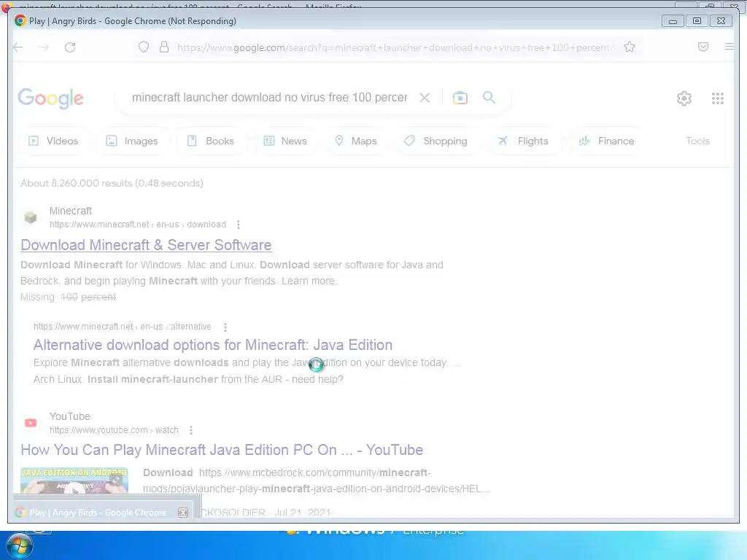Click the youtube.com watch URL
747x560 pixels.
[114, 430]
